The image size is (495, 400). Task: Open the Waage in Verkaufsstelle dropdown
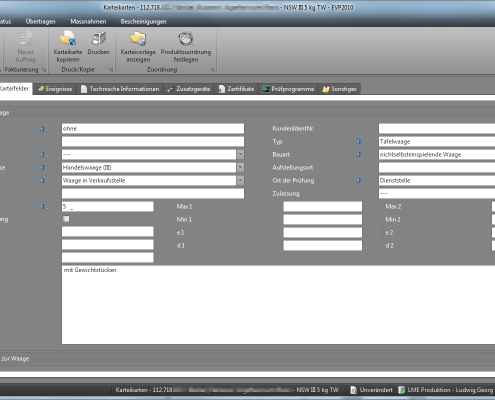pos(240,180)
